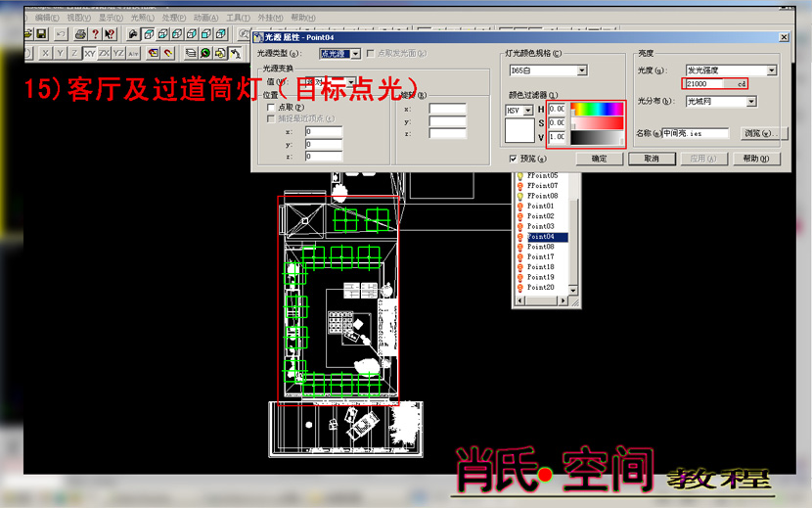Open the 外挂 menu
This screenshot has height=508, width=812.
[270, 18]
